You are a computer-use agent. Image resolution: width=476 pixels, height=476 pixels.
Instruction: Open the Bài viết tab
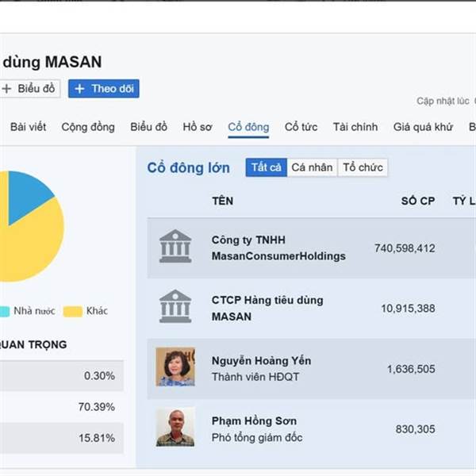(29, 127)
